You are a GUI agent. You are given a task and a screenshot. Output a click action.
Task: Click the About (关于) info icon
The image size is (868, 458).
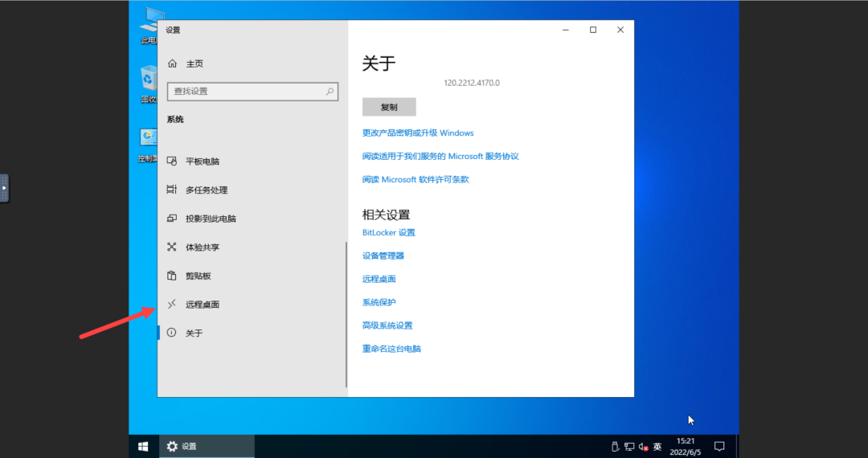tap(172, 333)
